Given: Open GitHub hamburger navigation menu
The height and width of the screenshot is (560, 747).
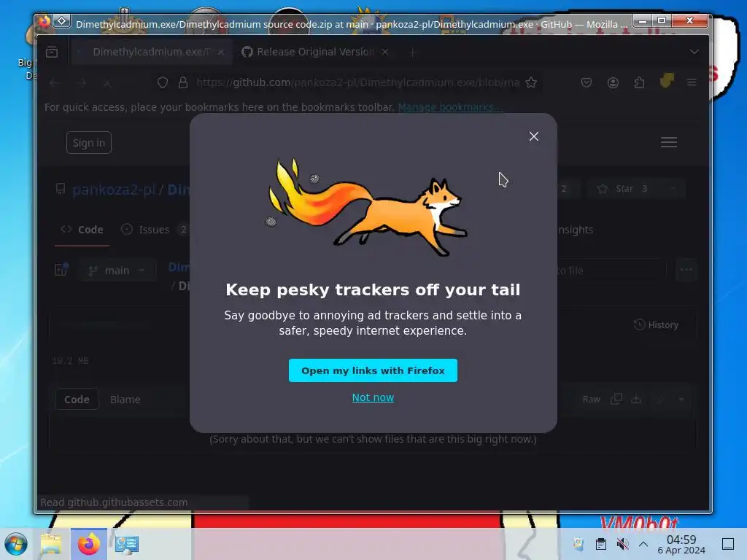Looking at the screenshot, I should point(668,142).
